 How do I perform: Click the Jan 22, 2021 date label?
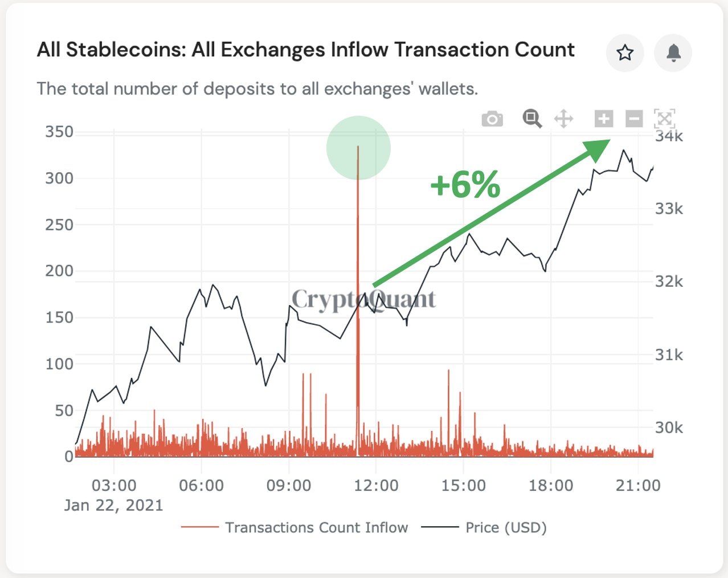click(x=113, y=506)
